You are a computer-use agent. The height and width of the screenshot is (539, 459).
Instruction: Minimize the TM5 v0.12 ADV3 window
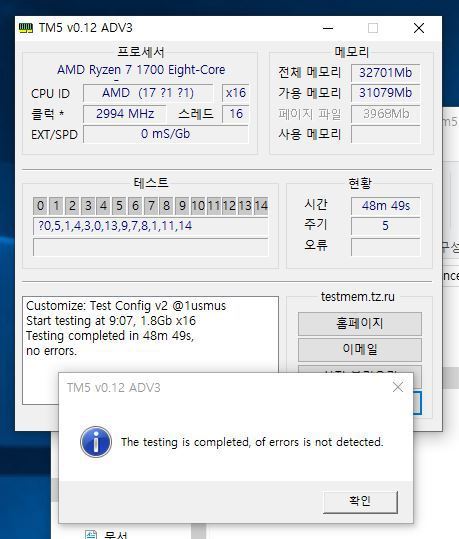pos(328,28)
